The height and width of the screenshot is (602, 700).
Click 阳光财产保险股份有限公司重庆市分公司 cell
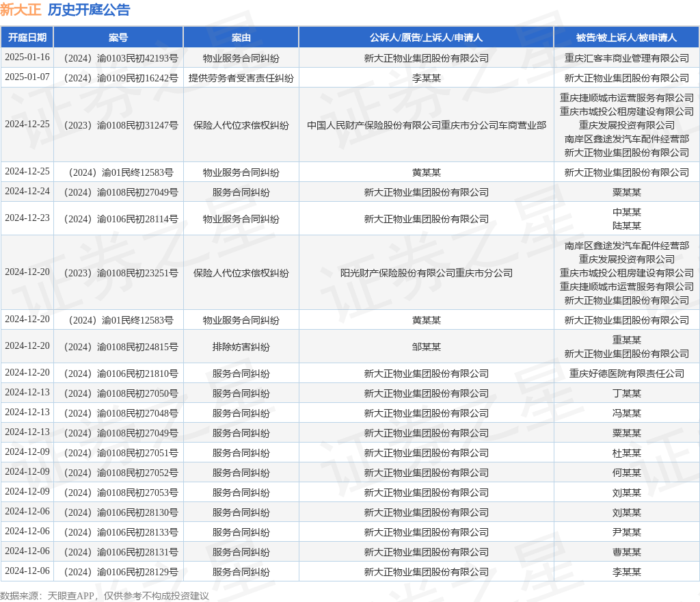click(x=427, y=273)
